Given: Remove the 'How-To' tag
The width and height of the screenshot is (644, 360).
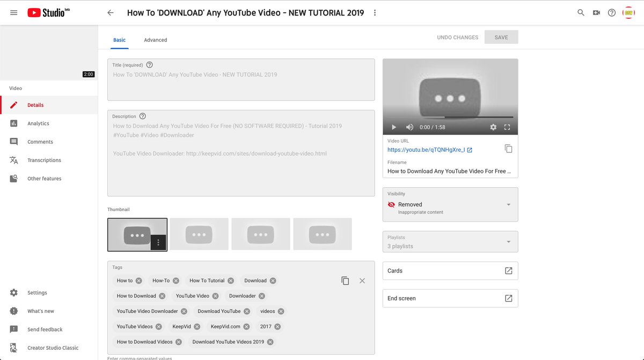Looking at the screenshot, I should pos(175,281).
